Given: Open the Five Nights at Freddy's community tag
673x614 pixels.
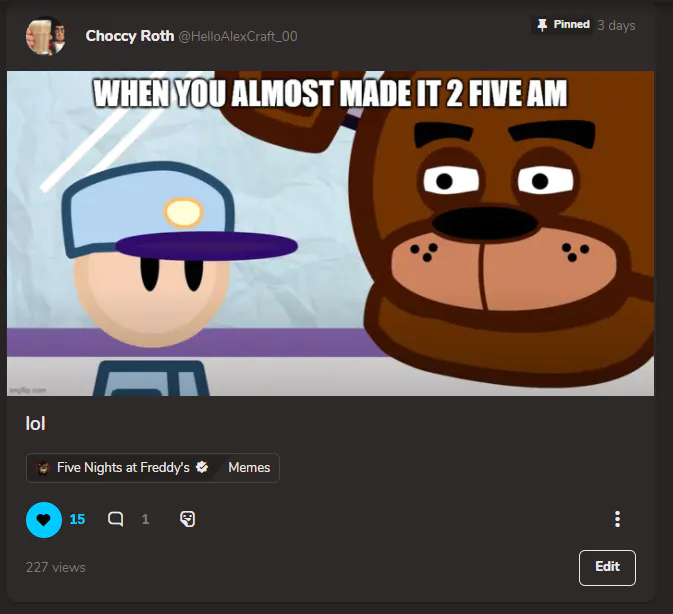Looking at the screenshot, I should 123,468.
